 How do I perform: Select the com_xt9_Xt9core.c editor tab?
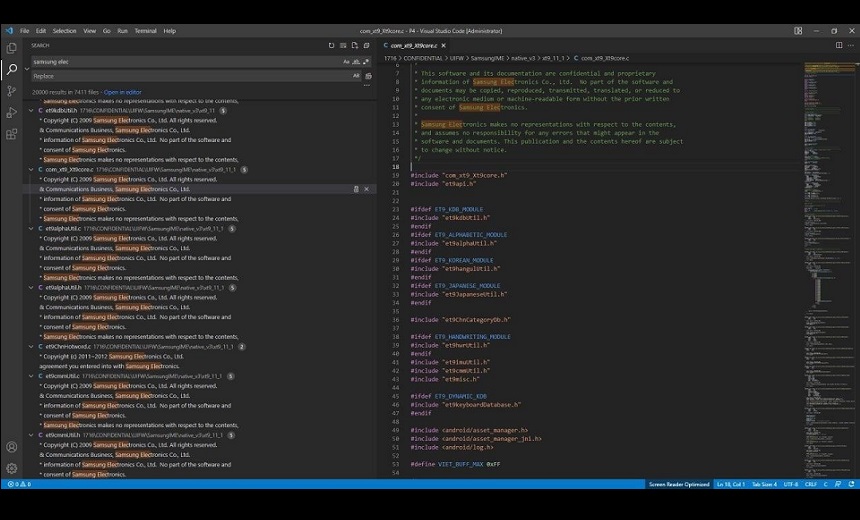pos(414,46)
